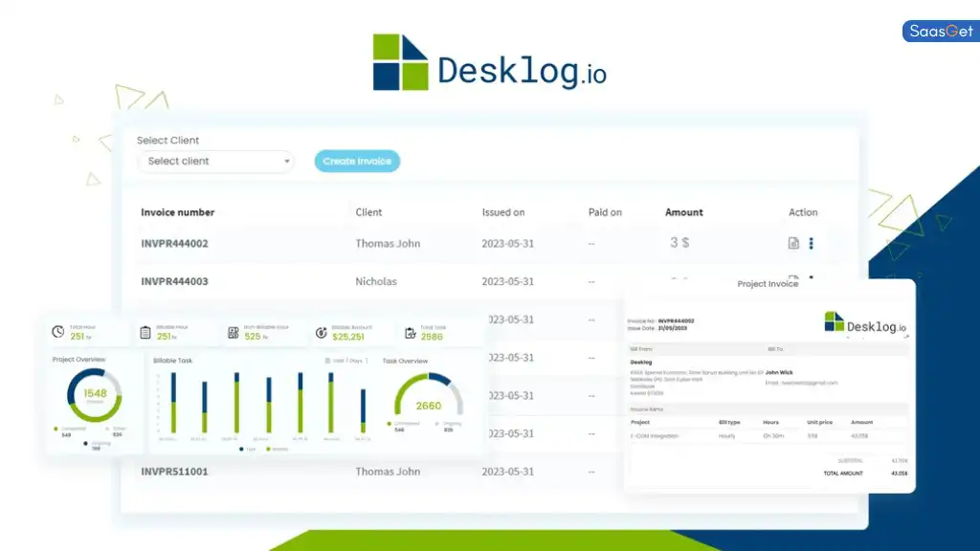Select invoice number INVPR444003
The height and width of the screenshot is (551, 980).
pyautogui.click(x=174, y=282)
